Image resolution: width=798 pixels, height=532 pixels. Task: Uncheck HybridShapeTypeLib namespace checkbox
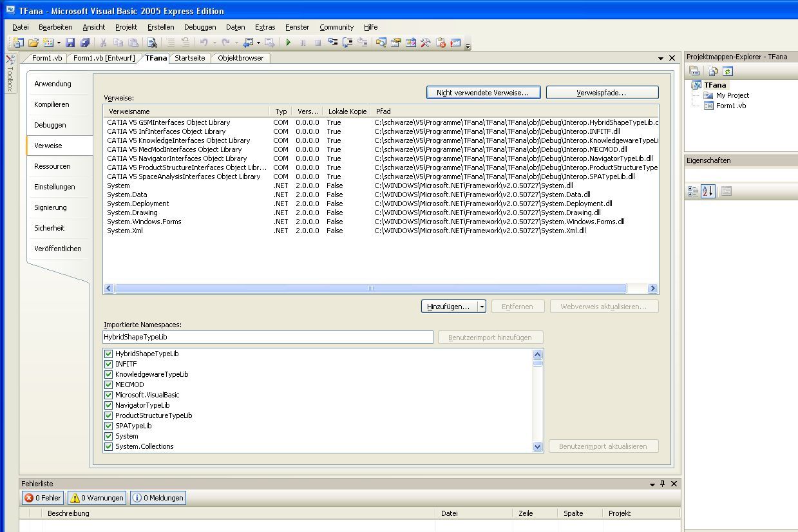point(108,354)
